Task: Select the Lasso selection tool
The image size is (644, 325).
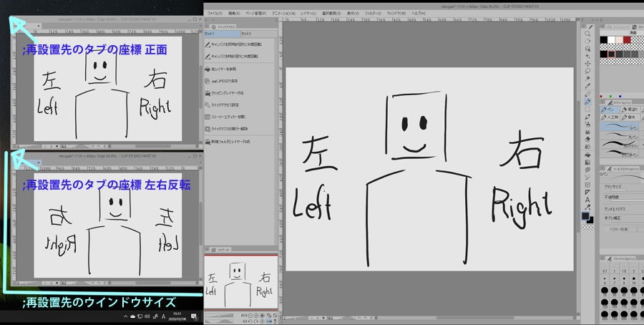Action: [587, 71]
